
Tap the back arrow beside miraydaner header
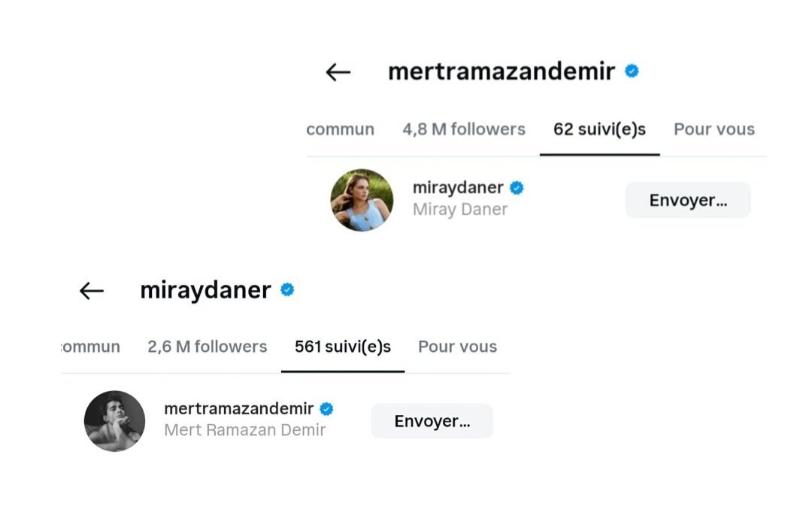tap(91, 291)
